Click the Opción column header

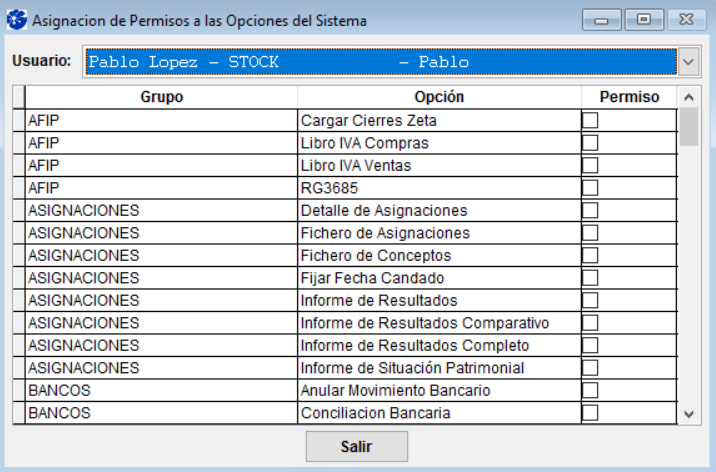coord(439,97)
